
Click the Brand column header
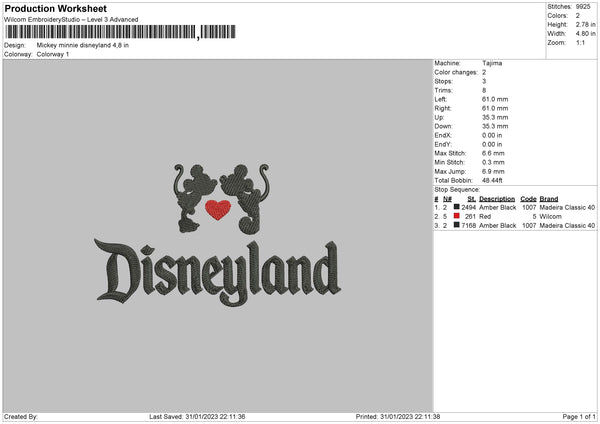pyautogui.click(x=549, y=199)
